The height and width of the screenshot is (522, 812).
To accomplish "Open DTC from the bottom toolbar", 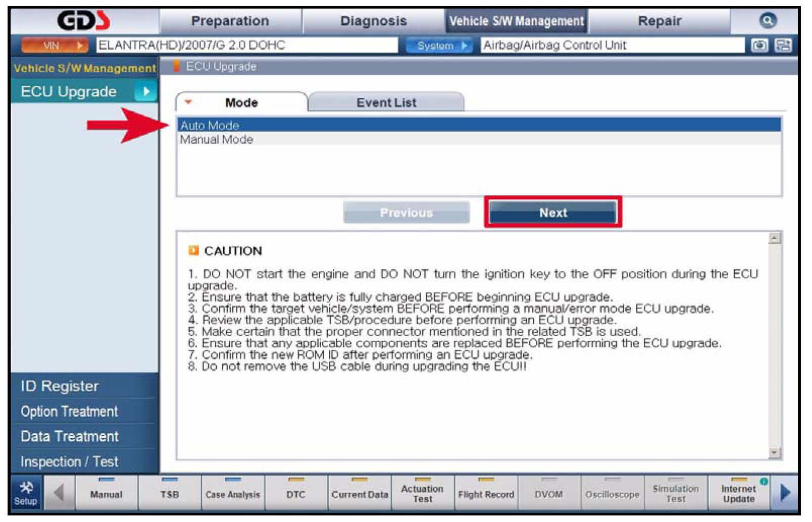I will coord(295,494).
